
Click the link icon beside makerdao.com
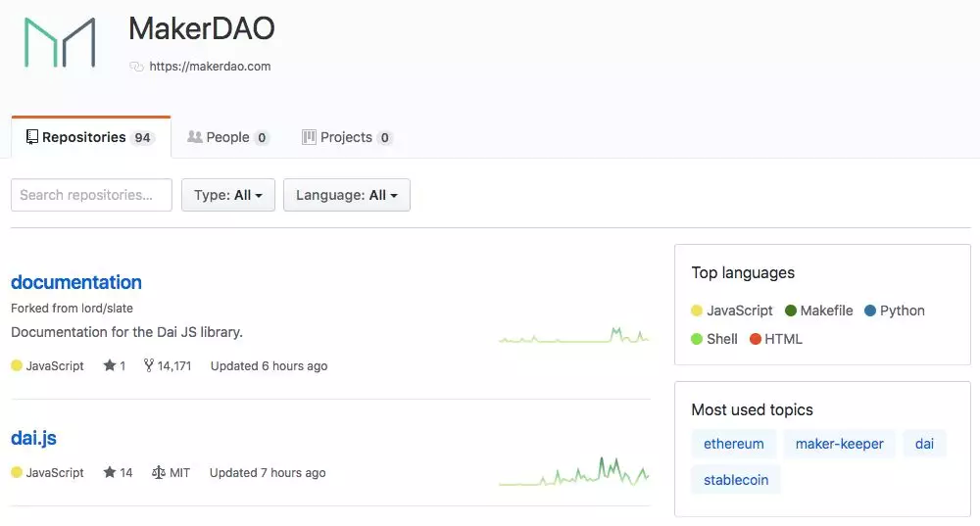[x=136, y=67]
